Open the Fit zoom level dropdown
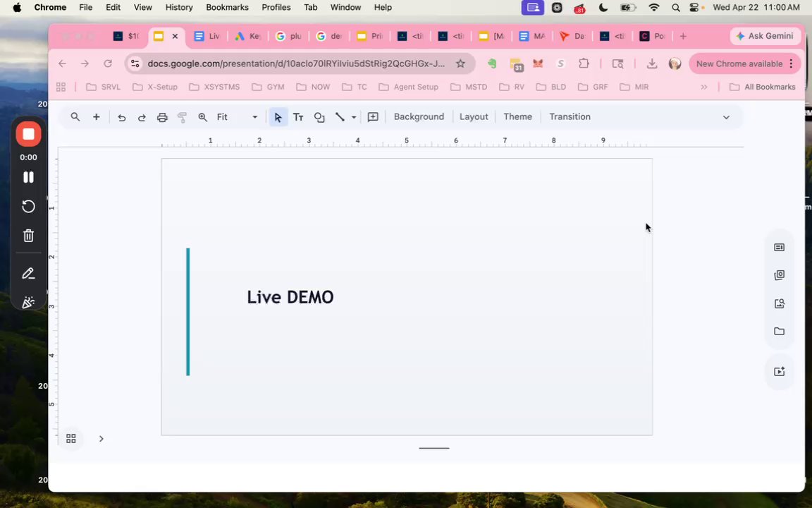The width and height of the screenshot is (812, 508). click(237, 116)
